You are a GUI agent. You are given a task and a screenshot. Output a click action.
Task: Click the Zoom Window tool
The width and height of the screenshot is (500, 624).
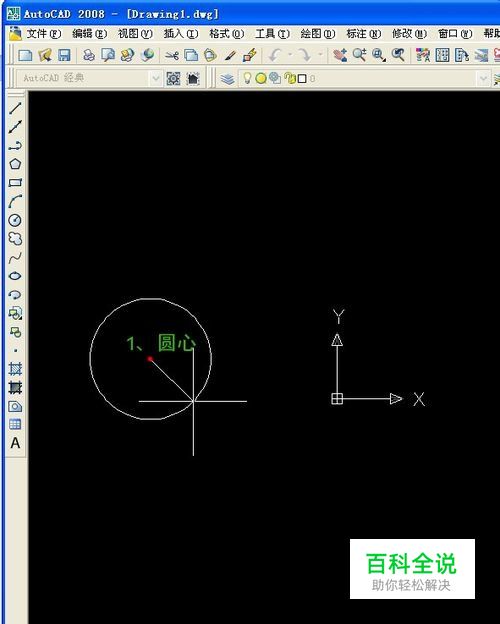pos(379,55)
